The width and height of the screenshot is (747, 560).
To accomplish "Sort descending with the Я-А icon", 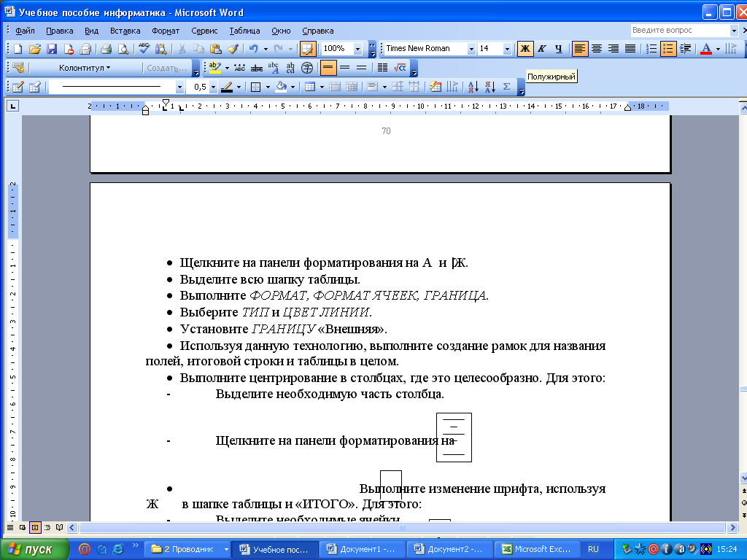I will tap(489, 87).
